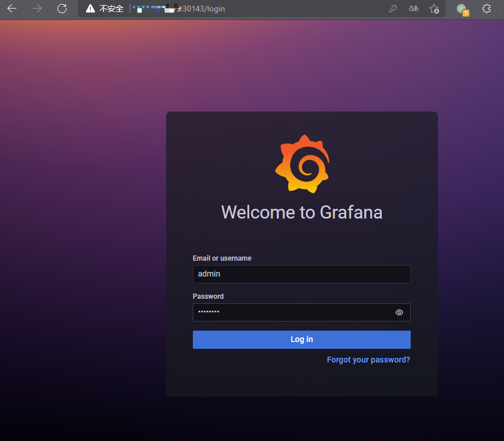
Task: Click the Grafana logo
Action: tap(302, 164)
